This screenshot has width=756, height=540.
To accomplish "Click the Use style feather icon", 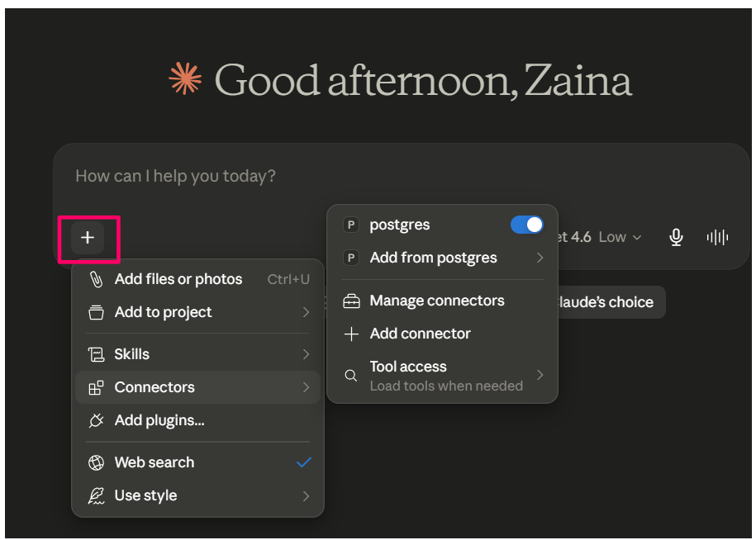I will click(x=96, y=495).
